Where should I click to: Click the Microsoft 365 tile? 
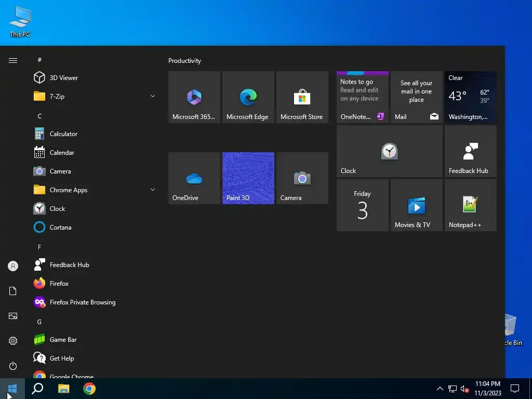click(x=194, y=97)
